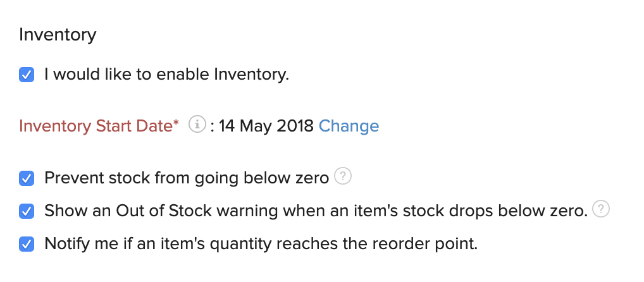The image size is (644, 282).
Task: Open help icon beside Out of Stock warning
Action: (602, 209)
